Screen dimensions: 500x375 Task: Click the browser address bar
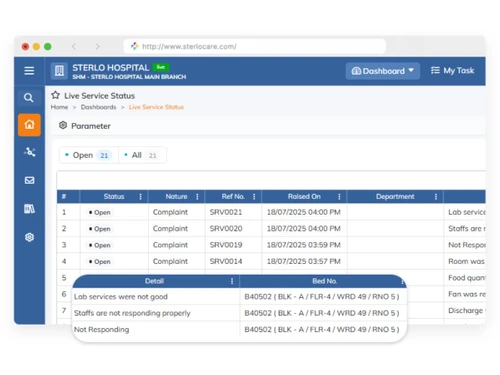pyautogui.click(x=255, y=46)
